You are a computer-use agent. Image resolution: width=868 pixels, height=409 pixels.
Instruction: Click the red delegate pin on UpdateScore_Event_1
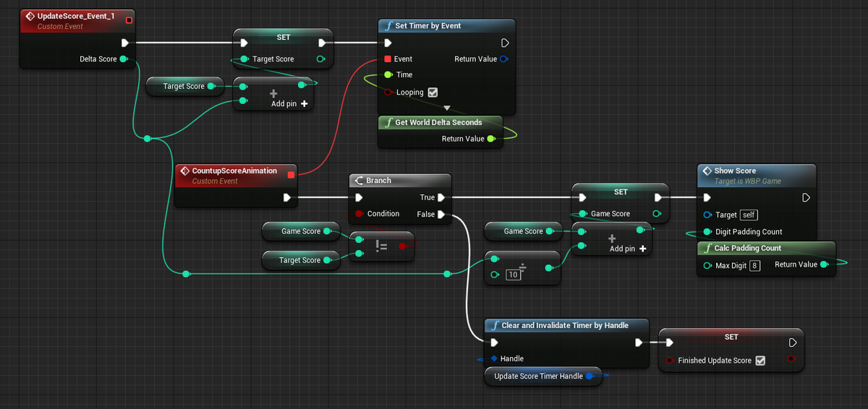[129, 20]
